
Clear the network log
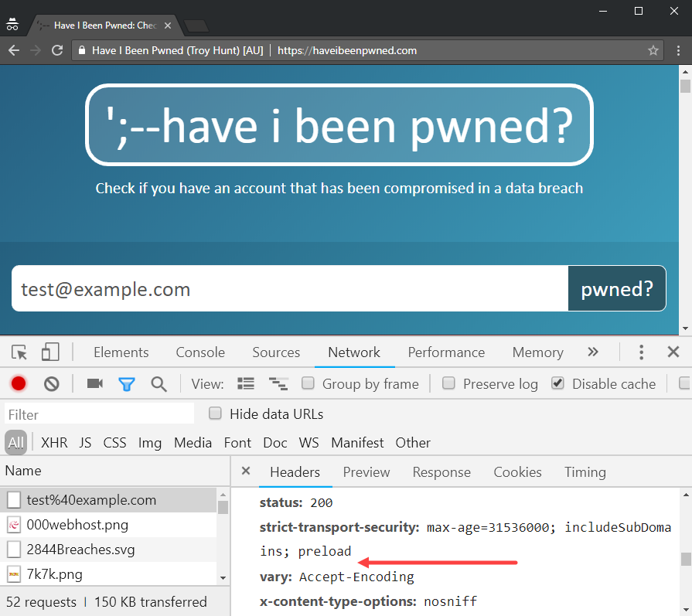tap(52, 384)
